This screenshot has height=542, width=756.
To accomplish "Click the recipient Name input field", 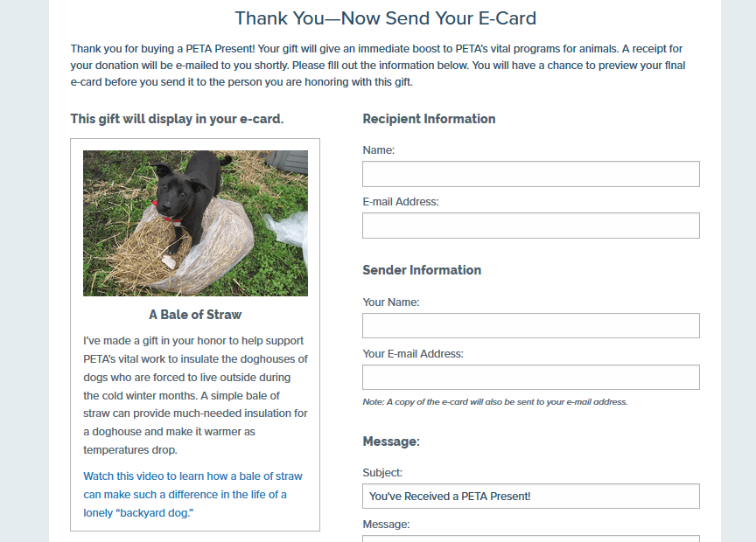I will click(530, 174).
